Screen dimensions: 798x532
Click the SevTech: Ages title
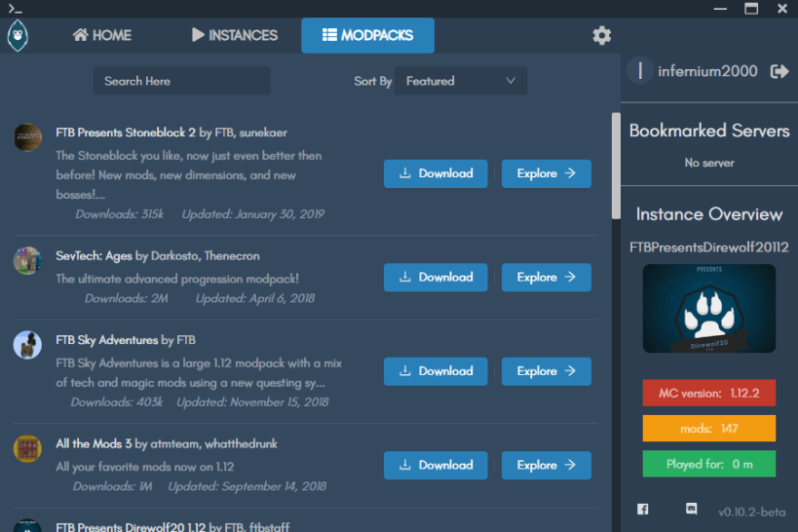tap(95, 255)
